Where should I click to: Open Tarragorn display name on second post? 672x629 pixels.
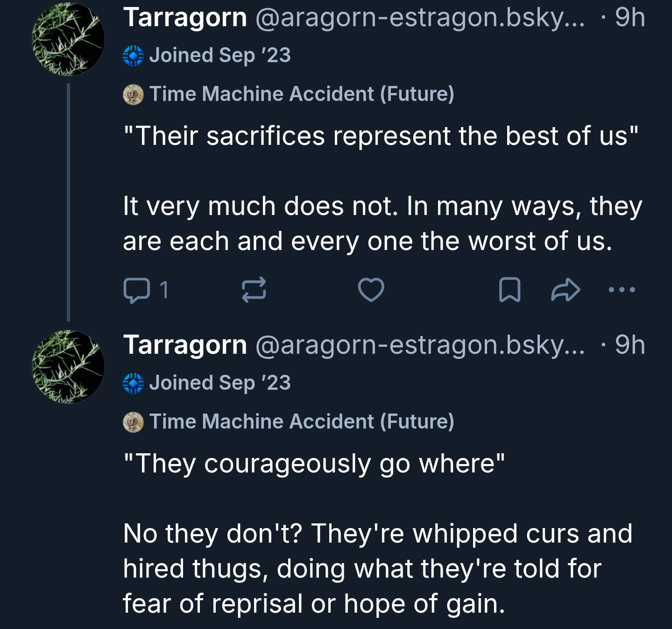185,345
